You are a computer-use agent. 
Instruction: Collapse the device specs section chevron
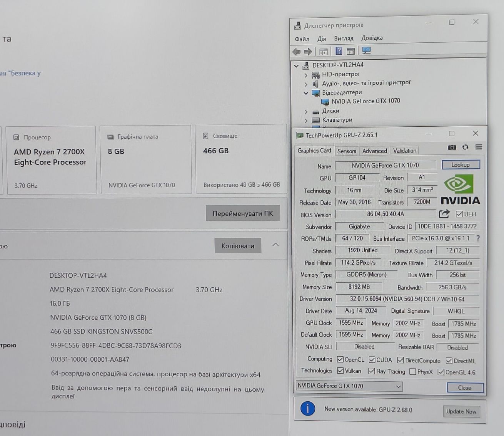tap(275, 245)
